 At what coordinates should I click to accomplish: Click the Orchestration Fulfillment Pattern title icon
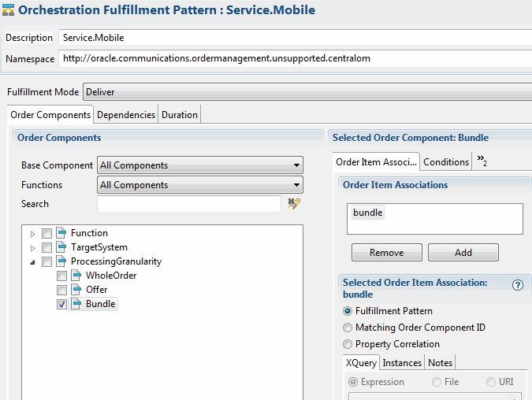9,10
